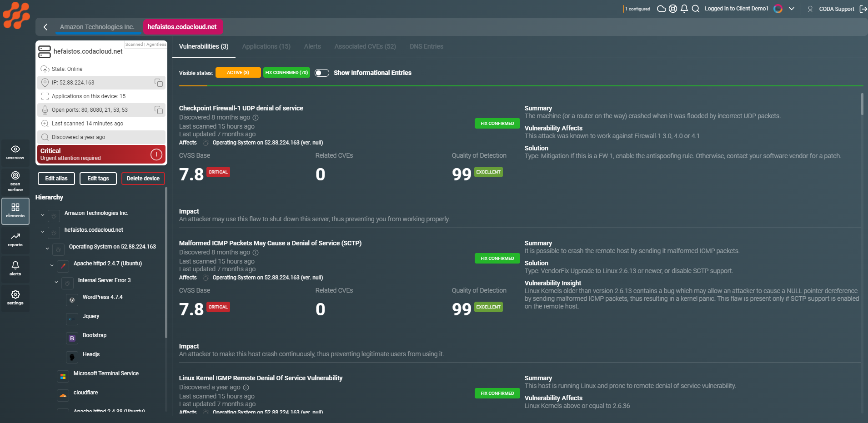Select the Scan Surface sidebar icon
Screen dimensions: 868x423
[x=15, y=182]
